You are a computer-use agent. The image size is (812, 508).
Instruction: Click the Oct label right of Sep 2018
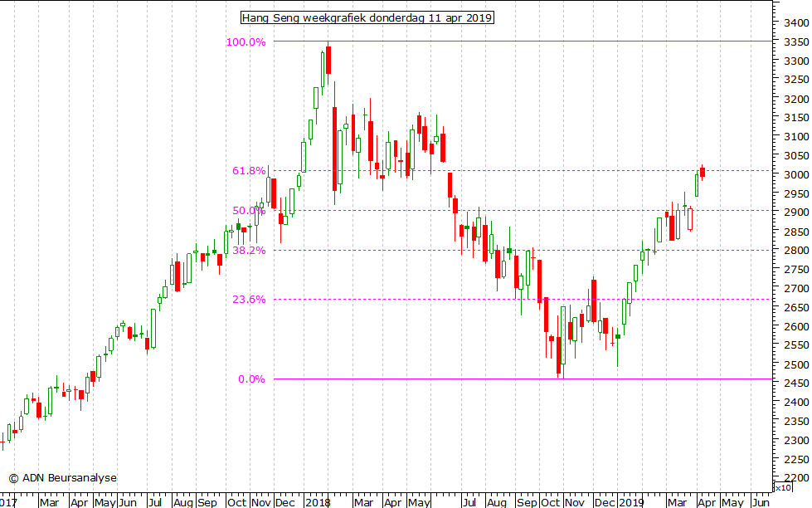tap(551, 502)
